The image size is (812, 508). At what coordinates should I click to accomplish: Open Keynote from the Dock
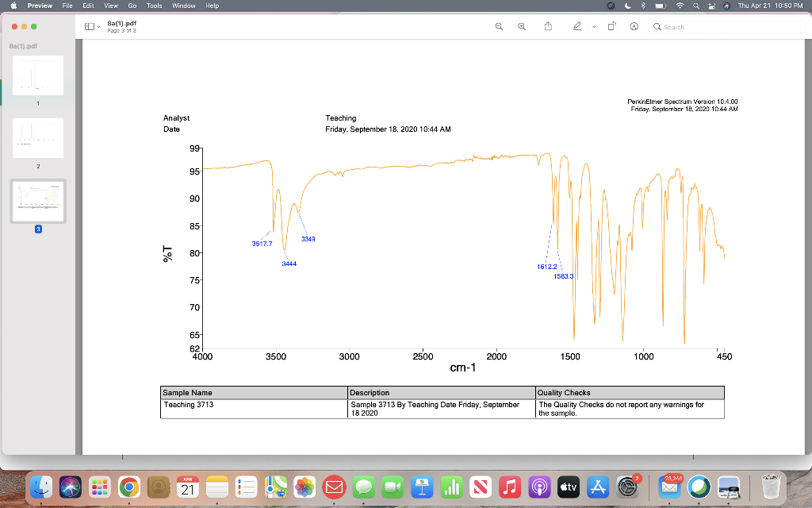[x=422, y=487]
